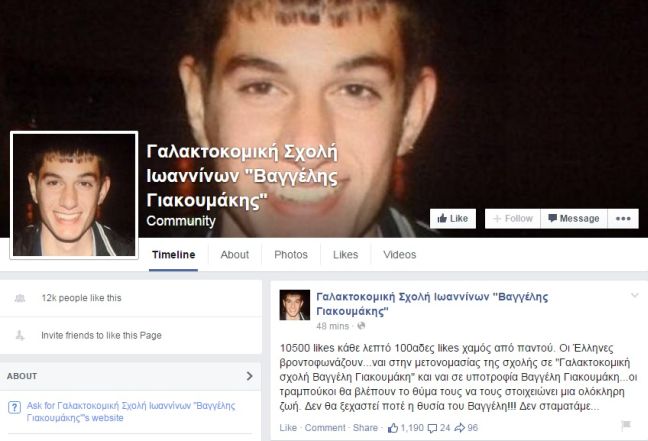Follow this community page
The width and height of the screenshot is (648, 441).
(x=512, y=218)
